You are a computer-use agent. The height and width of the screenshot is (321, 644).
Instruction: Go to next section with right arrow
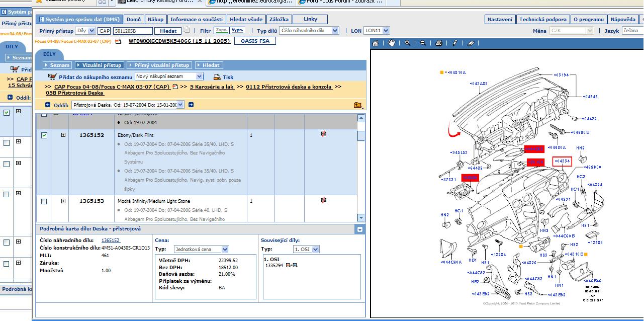[x=191, y=105]
